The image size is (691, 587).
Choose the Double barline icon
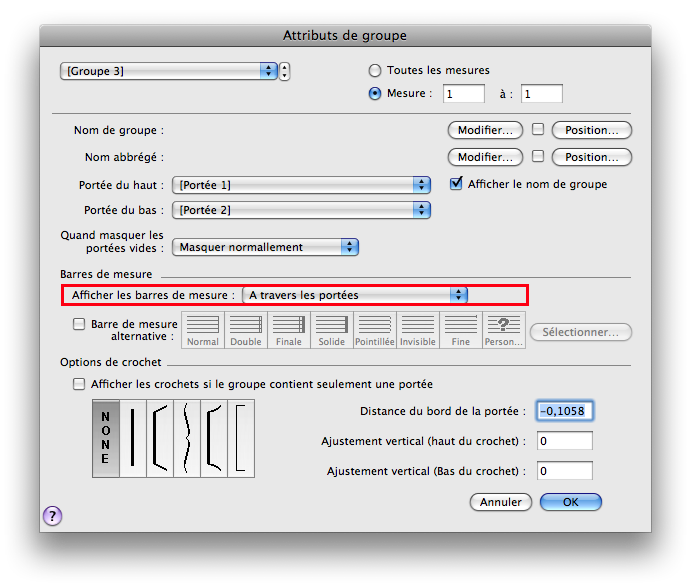(x=246, y=329)
